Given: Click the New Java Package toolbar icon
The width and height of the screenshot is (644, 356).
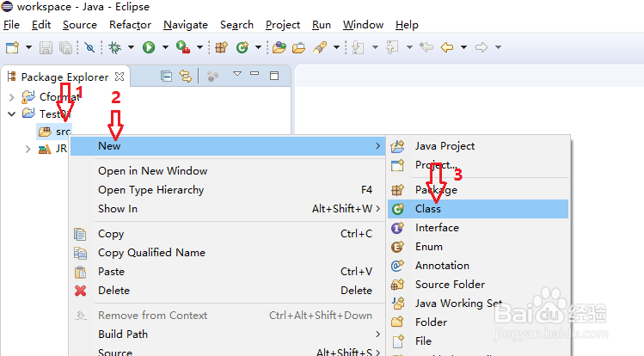Looking at the screenshot, I should coord(221,47).
